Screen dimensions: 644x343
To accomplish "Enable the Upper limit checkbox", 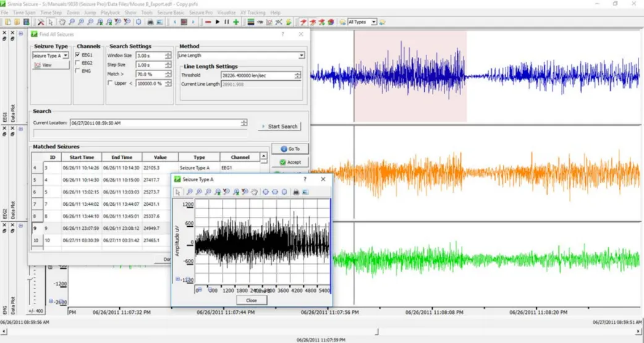I will (110, 83).
